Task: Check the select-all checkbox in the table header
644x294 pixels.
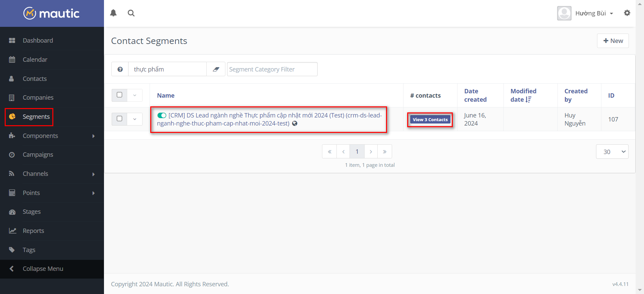Action: 119,95
